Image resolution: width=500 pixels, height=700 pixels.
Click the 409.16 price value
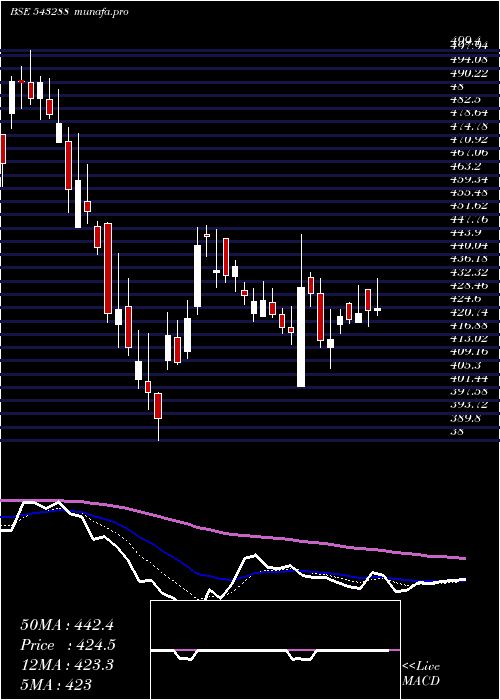469,352
